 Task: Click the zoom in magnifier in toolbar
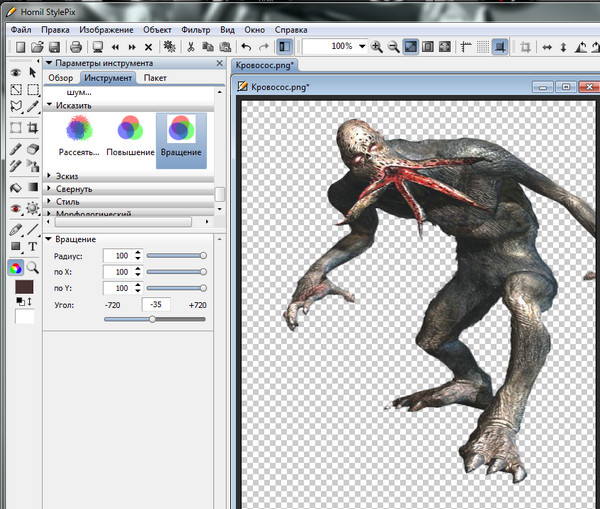(378, 47)
